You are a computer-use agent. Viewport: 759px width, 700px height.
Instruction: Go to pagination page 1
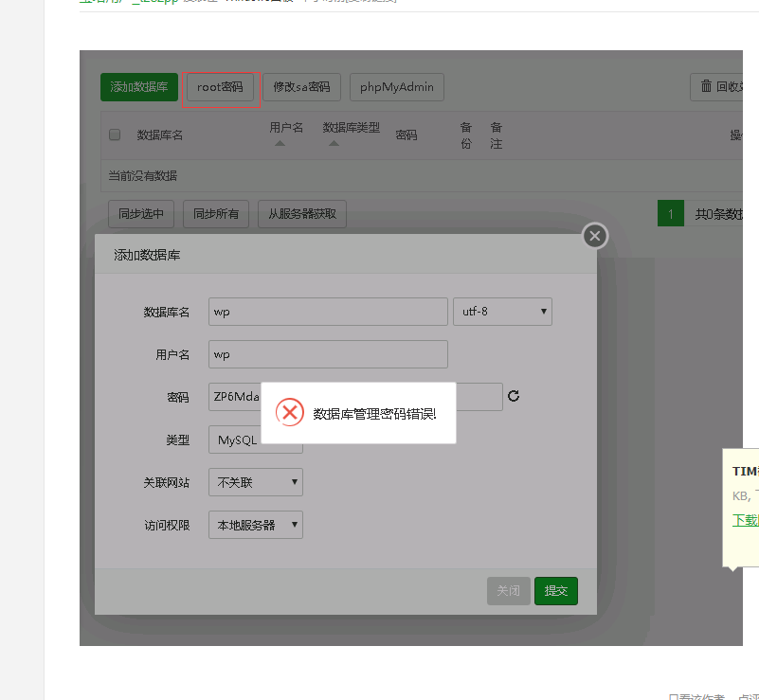pyautogui.click(x=671, y=213)
